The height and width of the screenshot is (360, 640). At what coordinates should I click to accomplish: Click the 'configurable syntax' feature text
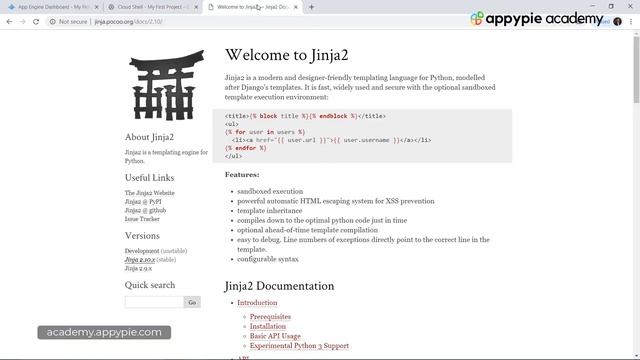[x=268, y=259]
